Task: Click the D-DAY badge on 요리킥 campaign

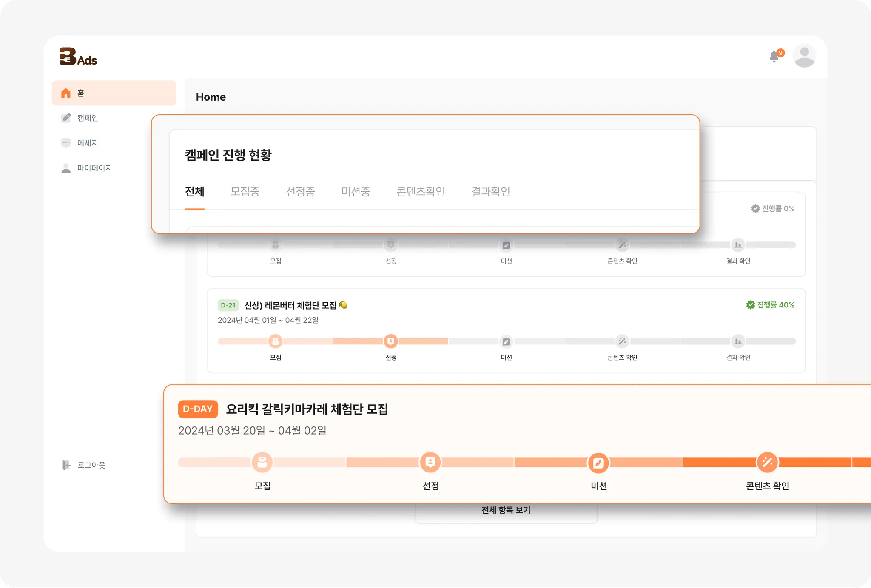Action: [x=198, y=409]
